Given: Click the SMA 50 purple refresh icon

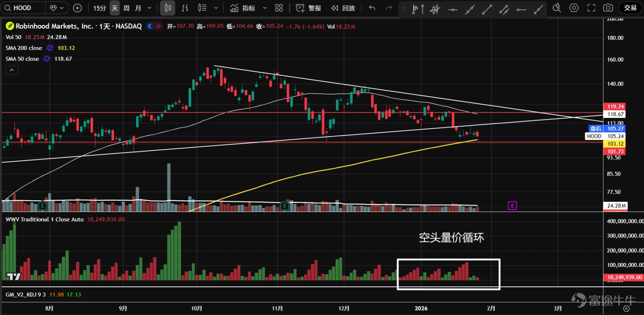Looking at the screenshot, I should point(47,59).
